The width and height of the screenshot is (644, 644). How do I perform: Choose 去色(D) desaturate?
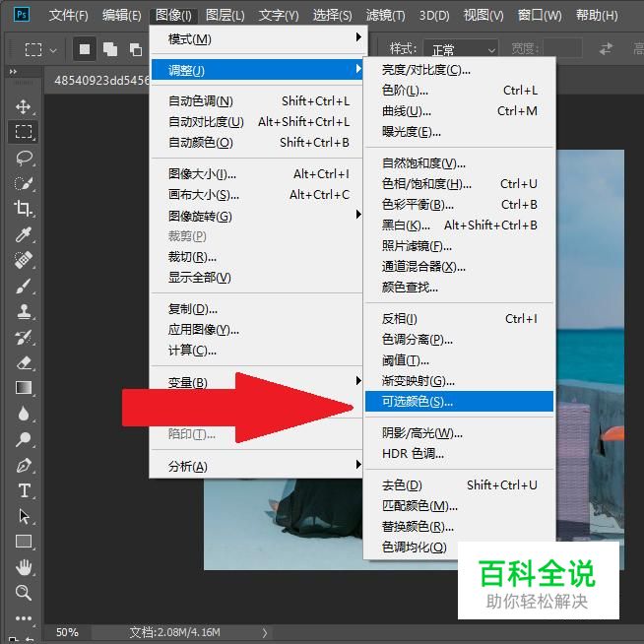(459, 484)
